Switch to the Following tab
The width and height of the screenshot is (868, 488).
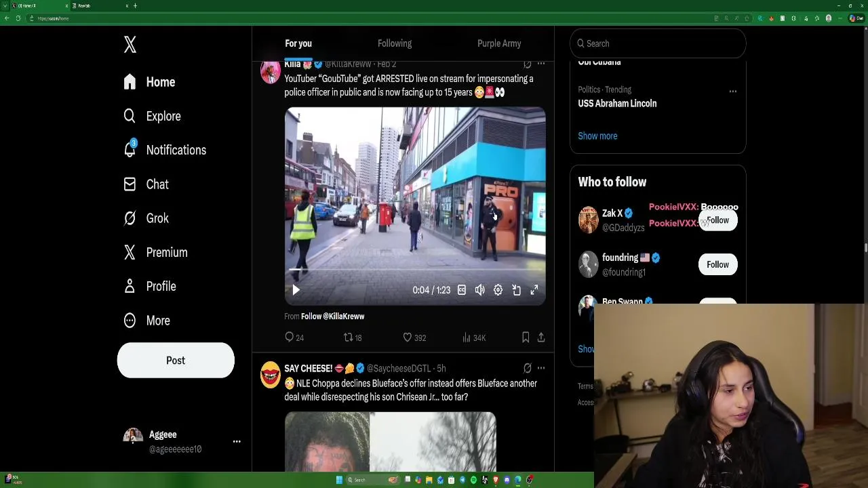coord(395,43)
